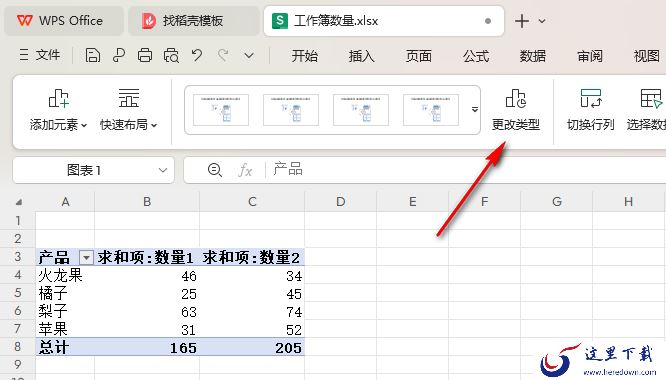The height and width of the screenshot is (380, 666).
Task: Click the 求和项:数量1 header cell
Action: 147,257
